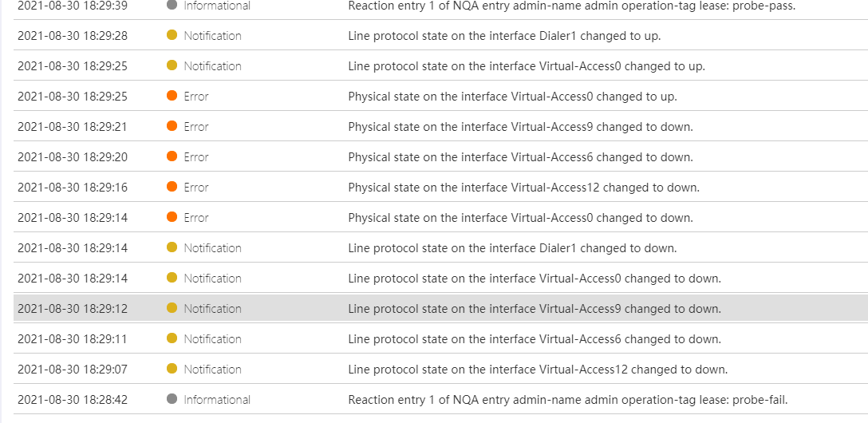Click the orange Error dot for Virtual-Access6 down

(172, 156)
